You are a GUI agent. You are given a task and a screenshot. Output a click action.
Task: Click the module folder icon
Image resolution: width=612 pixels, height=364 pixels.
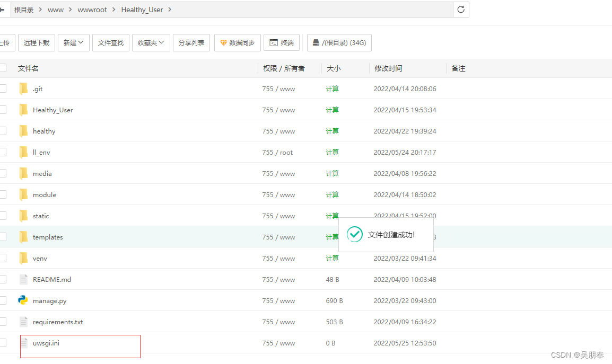[23, 194]
